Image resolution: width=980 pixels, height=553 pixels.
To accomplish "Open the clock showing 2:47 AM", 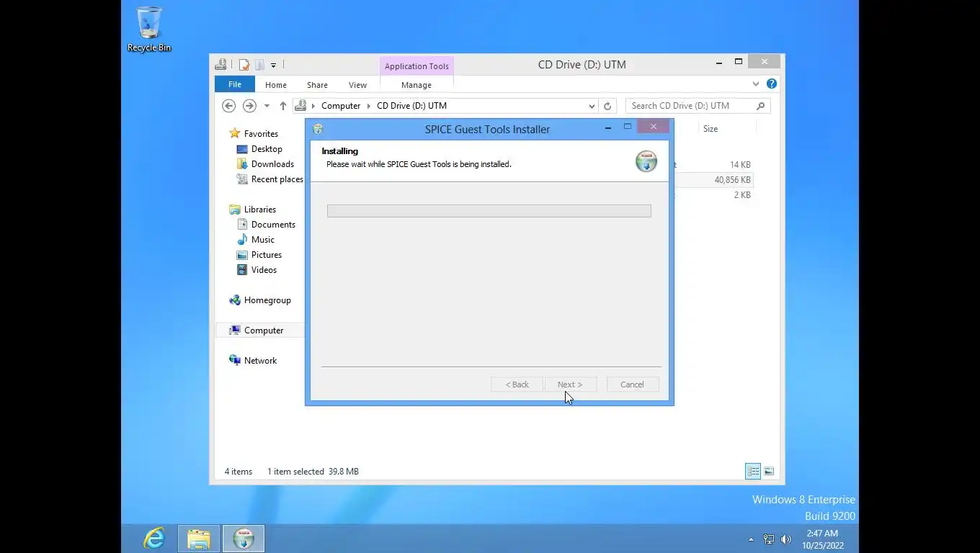I will tap(822, 539).
